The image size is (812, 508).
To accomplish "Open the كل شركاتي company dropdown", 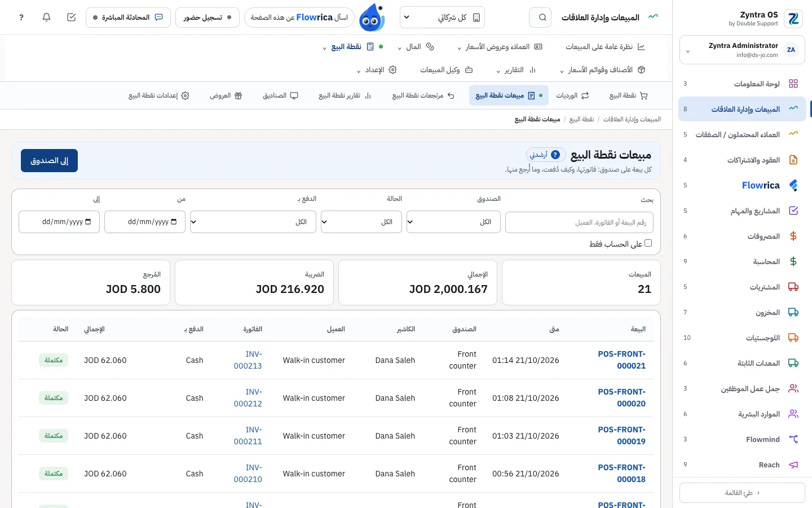I will coord(442,17).
